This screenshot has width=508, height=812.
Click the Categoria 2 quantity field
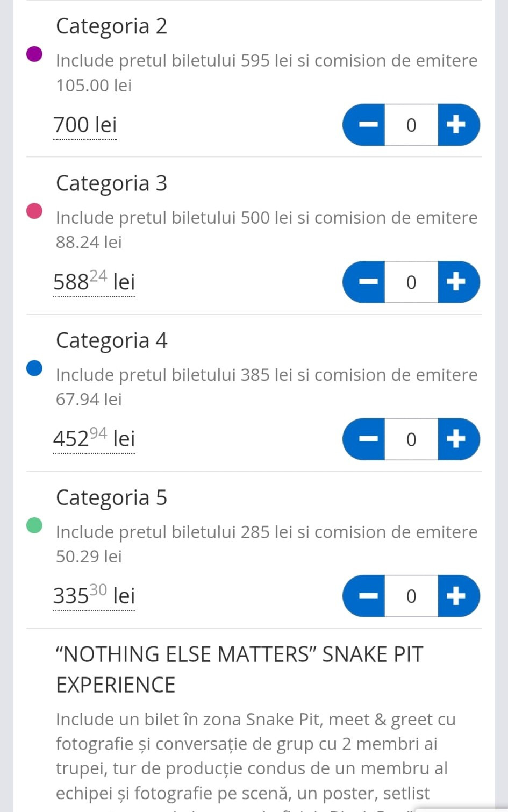(411, 125)
